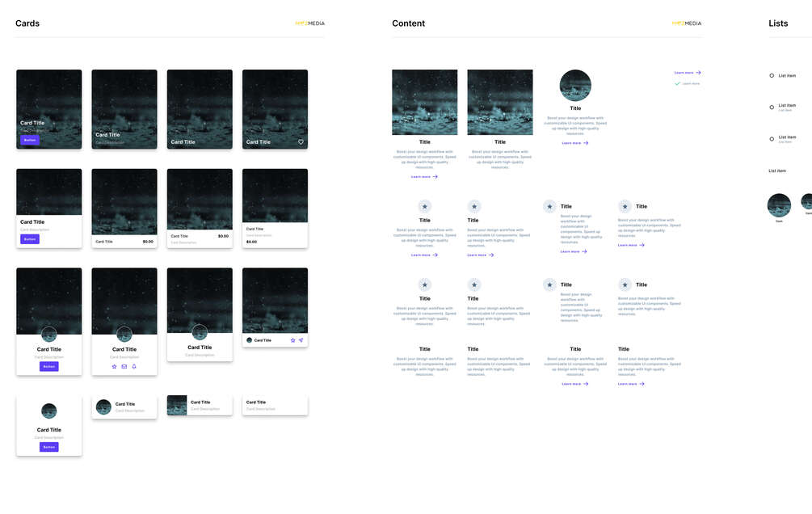Screen dimensions: 812x514
Task: Click the Button overlaid on the image card
Action: (30, 140)
